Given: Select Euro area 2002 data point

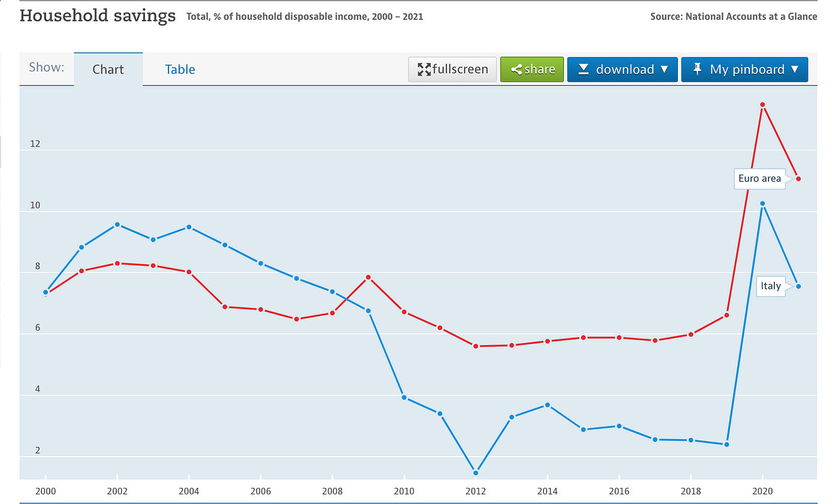Looking at the screenshot, I should click(117, 264).
